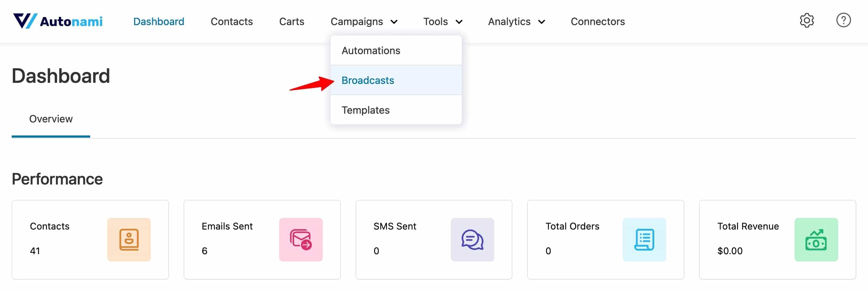Click the Emails Sent envelope icon
Viewport: 868px width, 292px height.
[x=301, y=240]
